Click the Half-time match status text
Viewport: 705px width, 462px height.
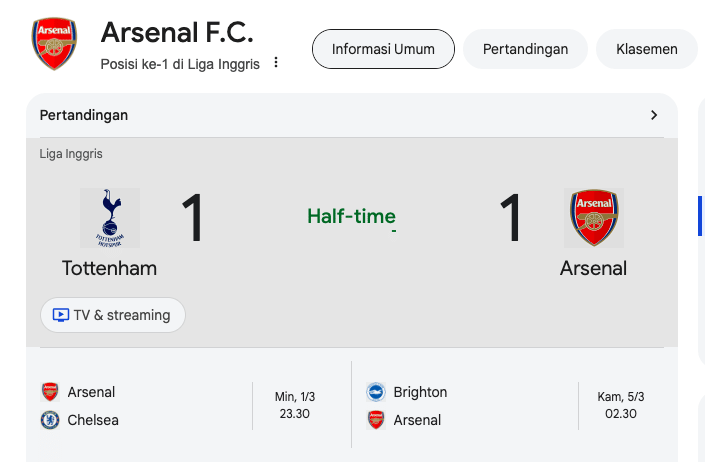click(351, 216)
